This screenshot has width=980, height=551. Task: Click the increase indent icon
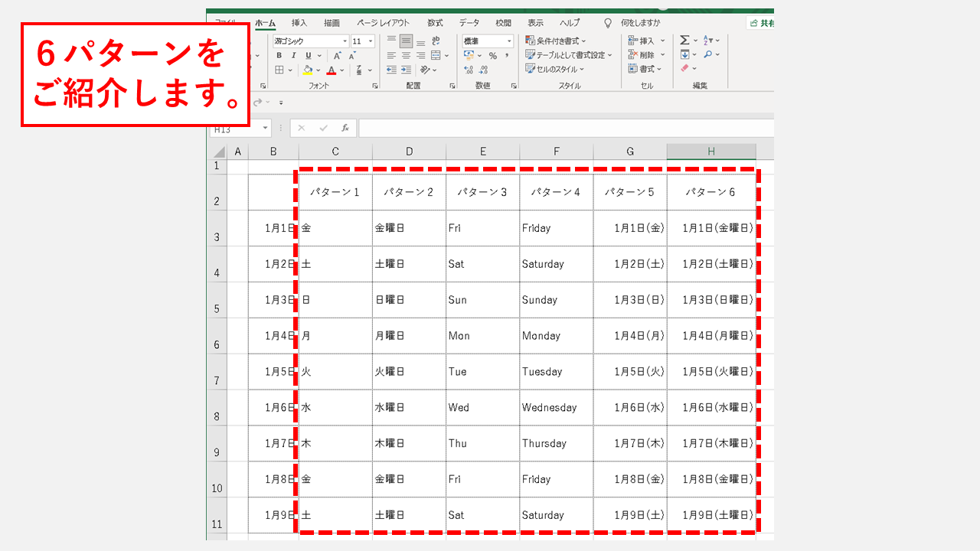pyautogui.click(x=407, y=70)
